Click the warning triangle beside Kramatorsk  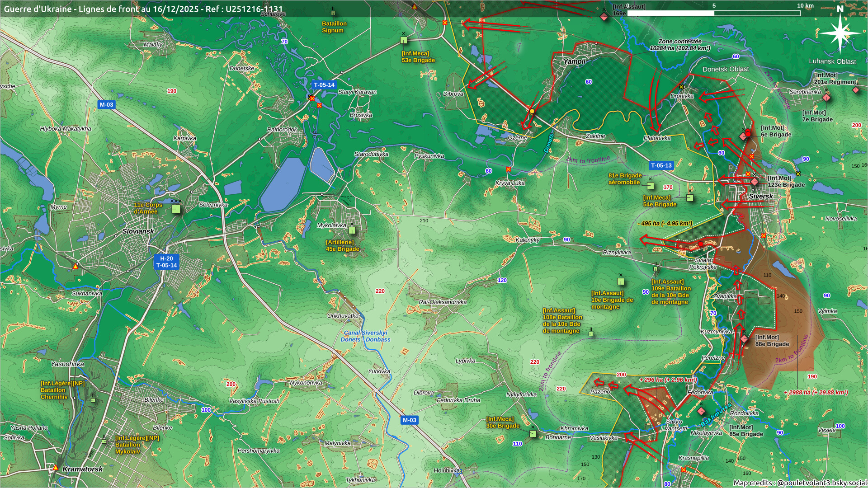point(56,468)
